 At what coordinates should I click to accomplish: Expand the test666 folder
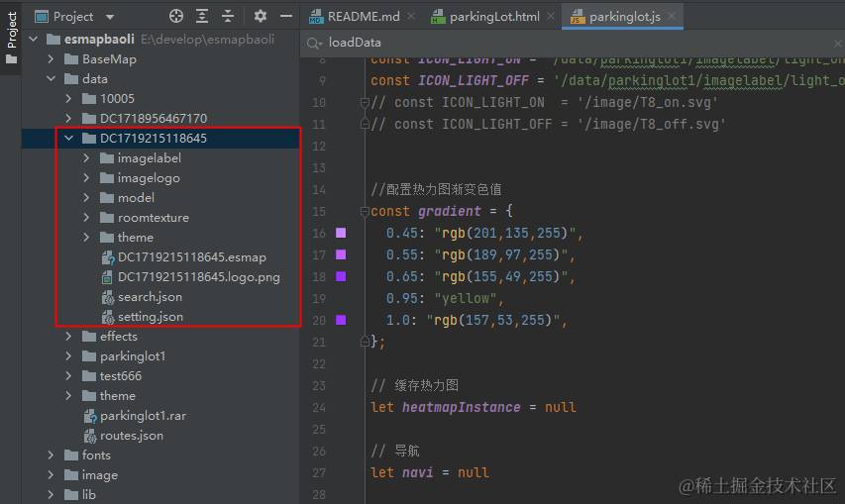click(68, 376)
